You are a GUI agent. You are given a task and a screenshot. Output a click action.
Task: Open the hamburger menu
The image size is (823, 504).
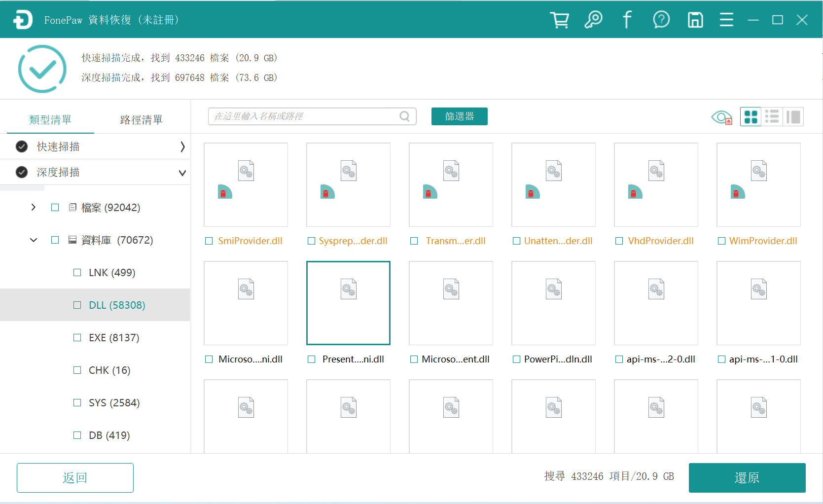726,20
